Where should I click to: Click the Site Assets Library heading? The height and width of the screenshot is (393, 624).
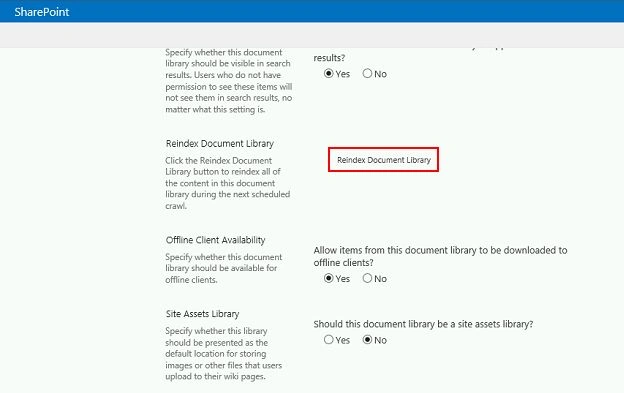tap(202, 314)
